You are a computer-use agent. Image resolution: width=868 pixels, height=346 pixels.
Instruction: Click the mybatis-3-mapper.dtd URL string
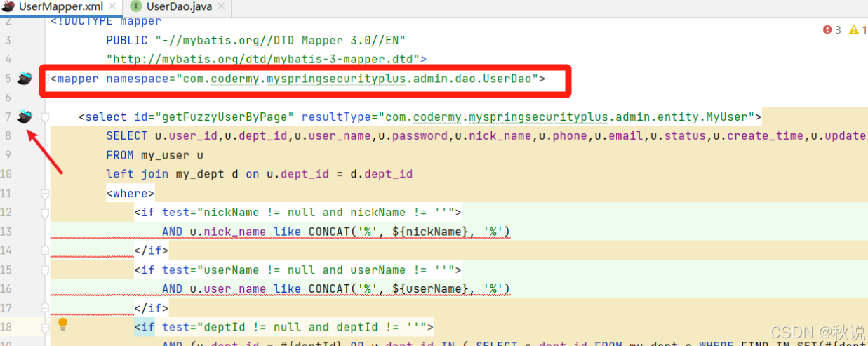click(263, 59)
